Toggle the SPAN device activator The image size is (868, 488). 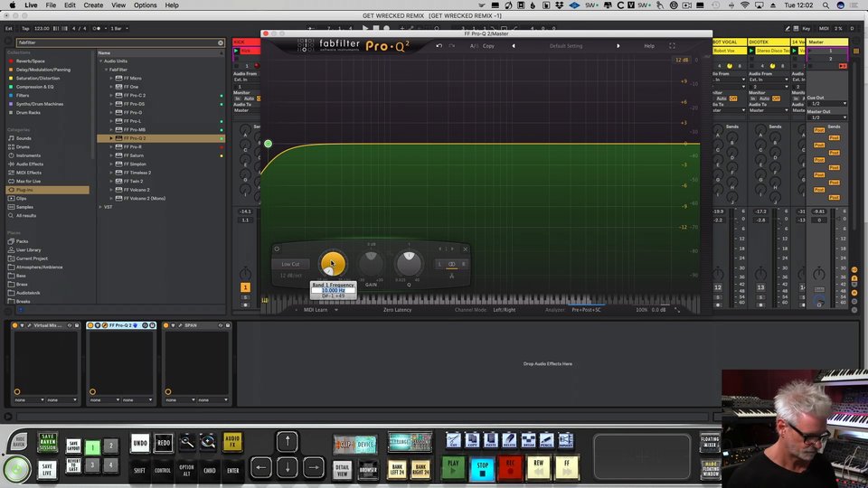166,325
